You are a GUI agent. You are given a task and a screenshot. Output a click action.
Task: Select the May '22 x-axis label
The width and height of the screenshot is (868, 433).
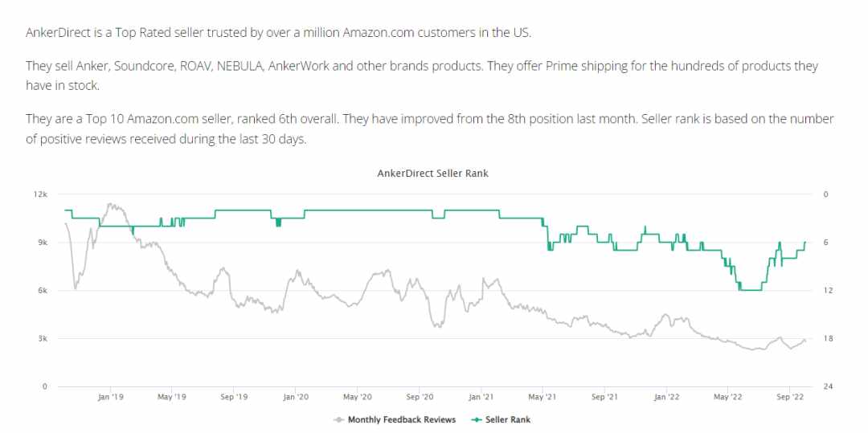[x=728, y=397]
